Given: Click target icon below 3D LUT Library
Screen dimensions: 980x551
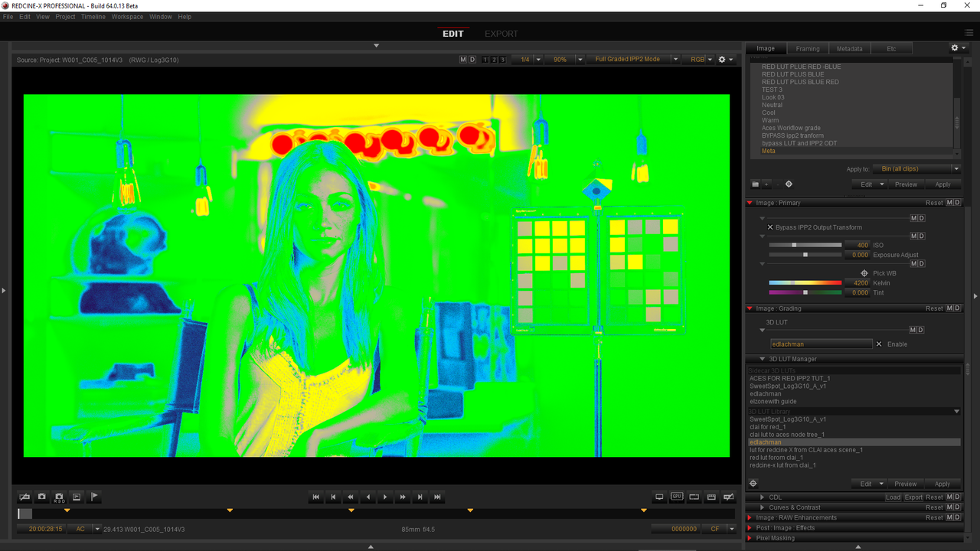Looking at the screenshot, I should click(x=753, y=484).
